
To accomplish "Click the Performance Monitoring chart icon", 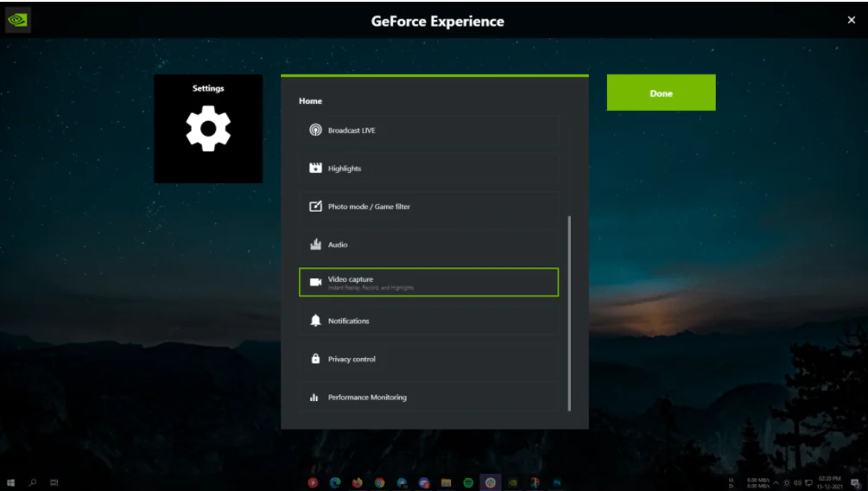I will [x=315, y=398].
